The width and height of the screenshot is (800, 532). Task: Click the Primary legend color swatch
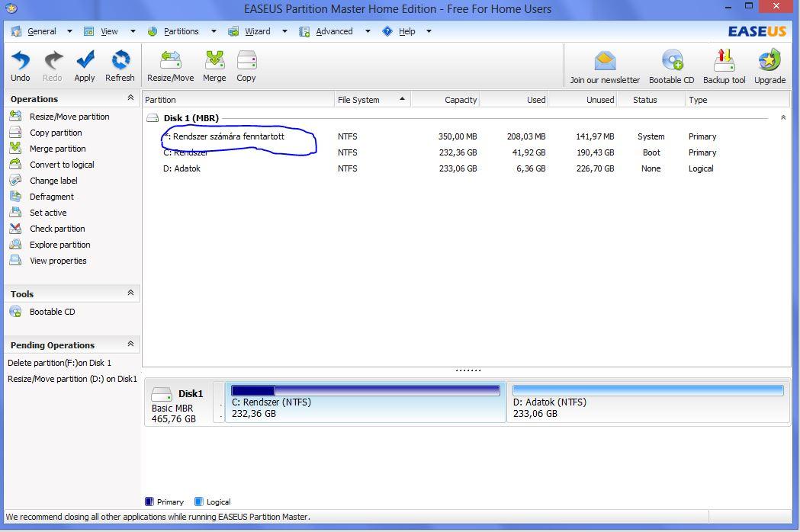[149, 502]
